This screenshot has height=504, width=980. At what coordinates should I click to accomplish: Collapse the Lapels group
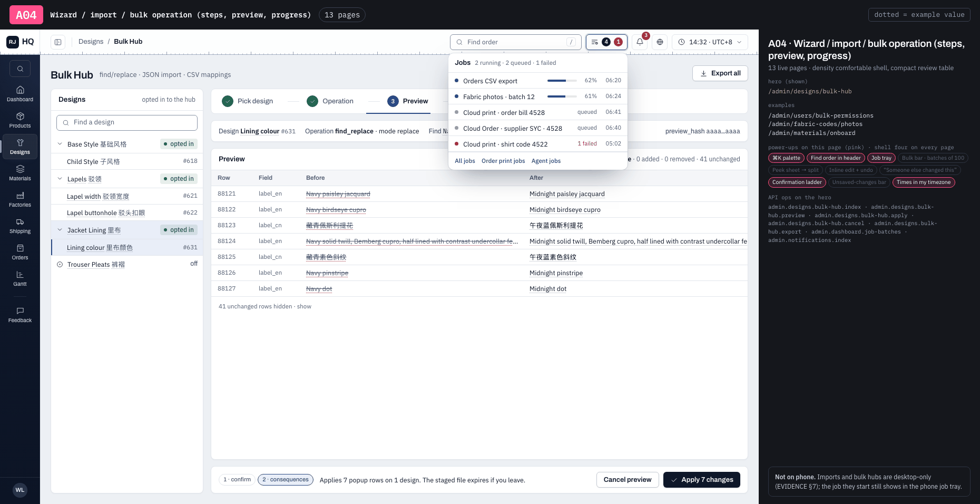(x=60, y=179)
